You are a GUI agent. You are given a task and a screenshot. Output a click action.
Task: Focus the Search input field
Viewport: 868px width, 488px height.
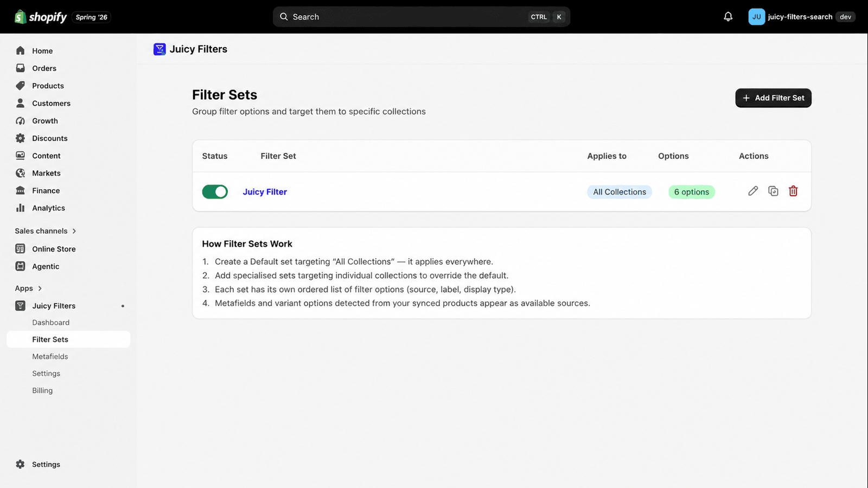[x=421, y=17]
